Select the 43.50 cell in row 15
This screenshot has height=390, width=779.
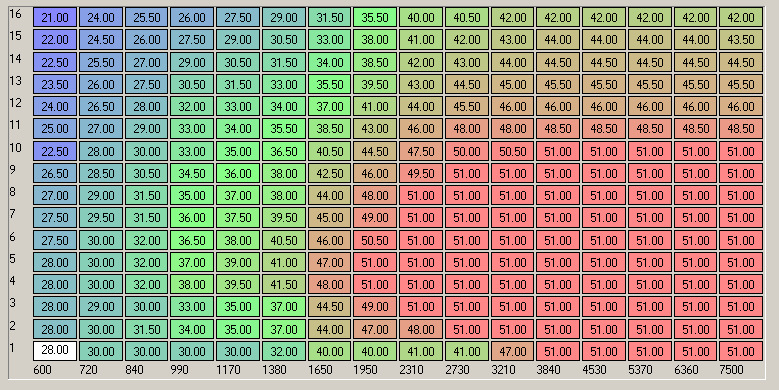tap(741, 39)
